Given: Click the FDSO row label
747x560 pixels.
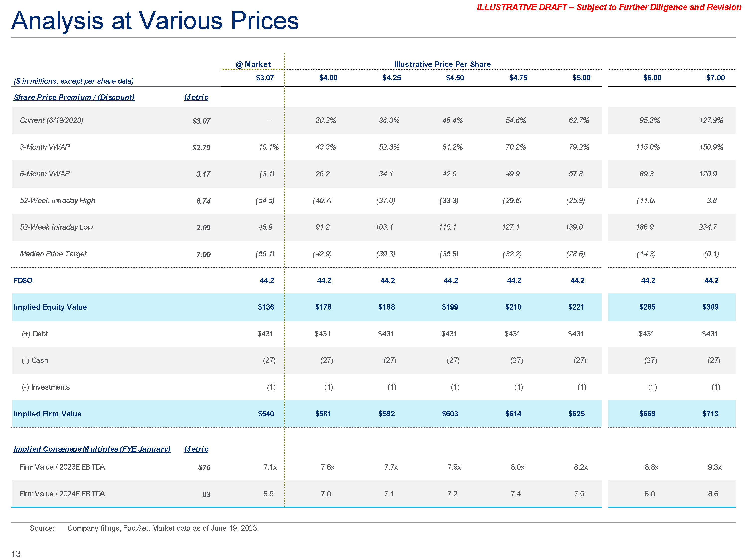Looking at the screenshot, I should 23,280.
